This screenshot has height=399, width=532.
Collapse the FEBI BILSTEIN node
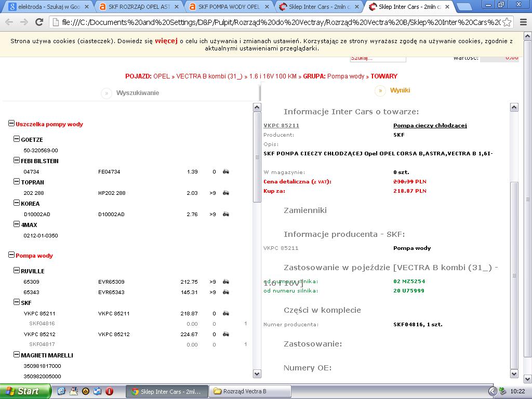click(17, 160)
